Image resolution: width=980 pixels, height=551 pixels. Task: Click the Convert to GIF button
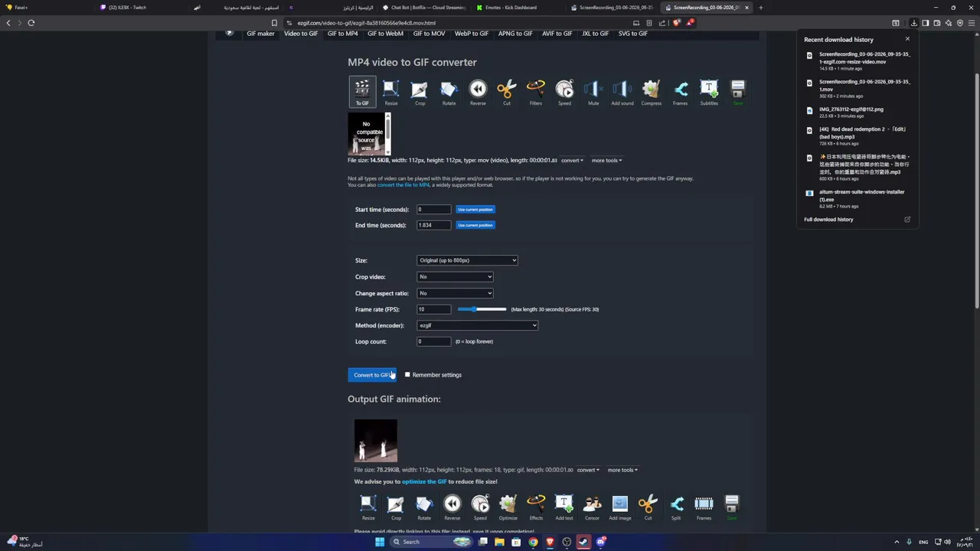pyautogui.click(x=372, y=375)
